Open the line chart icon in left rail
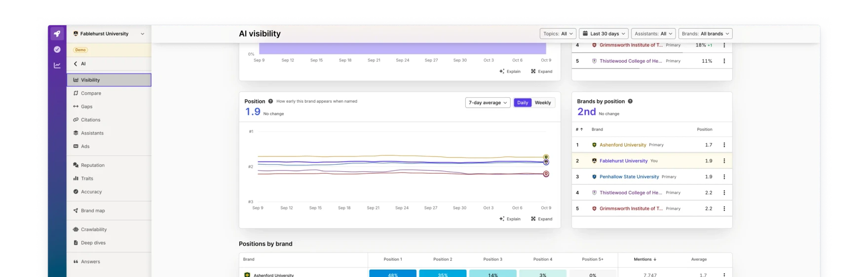Screen dimensions: 868x277 (x=57, y=65)
